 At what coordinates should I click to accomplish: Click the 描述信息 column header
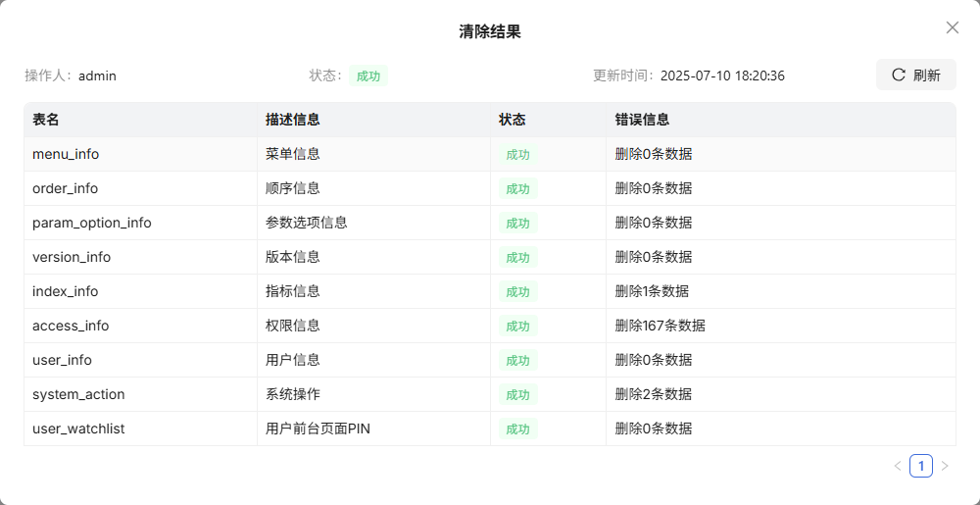click(292, 120)
